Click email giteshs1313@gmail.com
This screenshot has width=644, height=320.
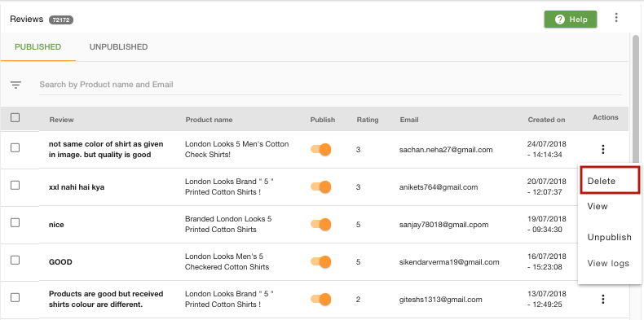coord(441,300)
